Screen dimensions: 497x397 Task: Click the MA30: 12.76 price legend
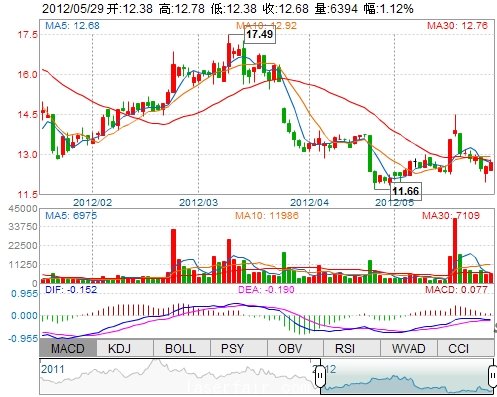(457, 25)
